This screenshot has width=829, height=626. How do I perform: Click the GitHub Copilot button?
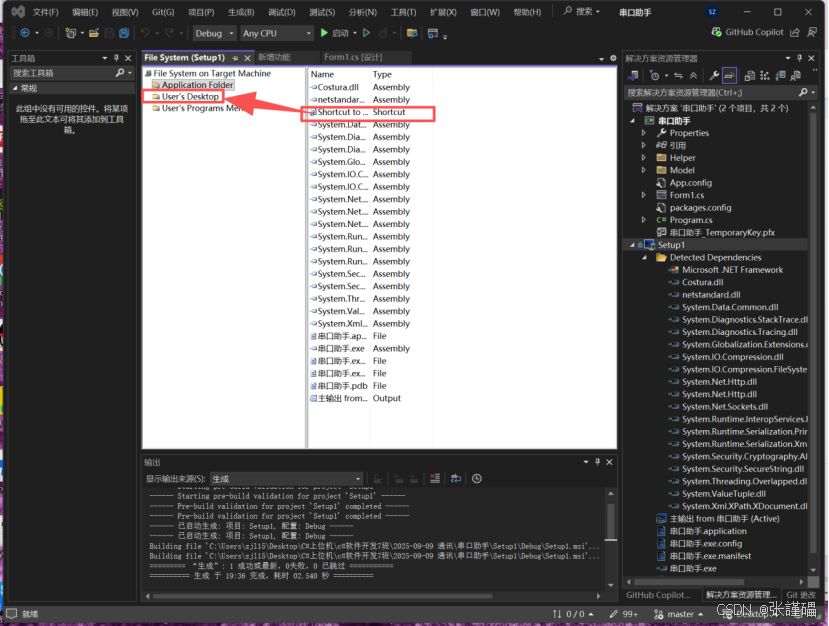pyautogui.click(x=747, y=32)
